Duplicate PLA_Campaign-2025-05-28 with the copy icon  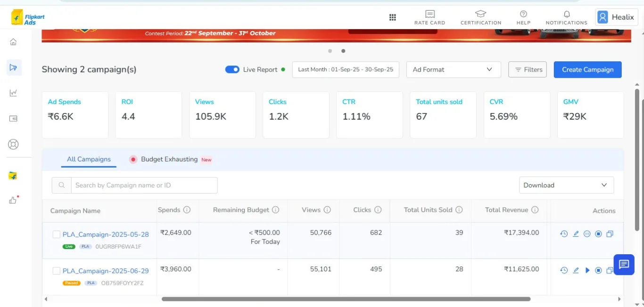pos(610,234)
